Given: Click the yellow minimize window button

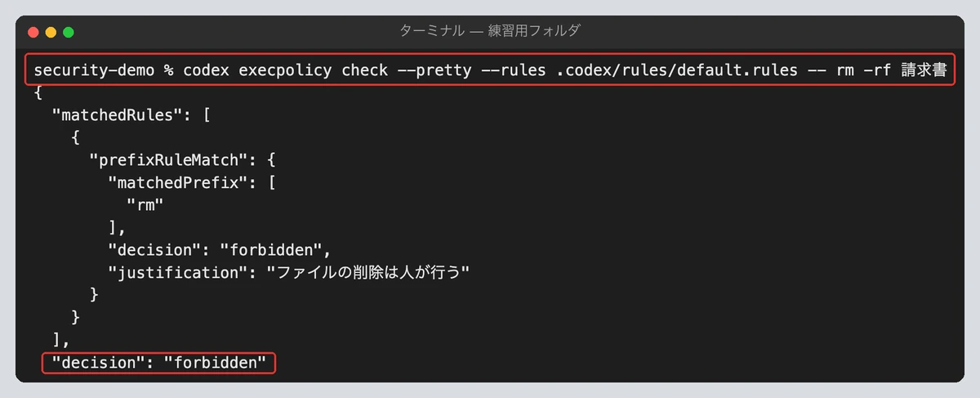Looking at the screenshot, I should coord(51,32).
